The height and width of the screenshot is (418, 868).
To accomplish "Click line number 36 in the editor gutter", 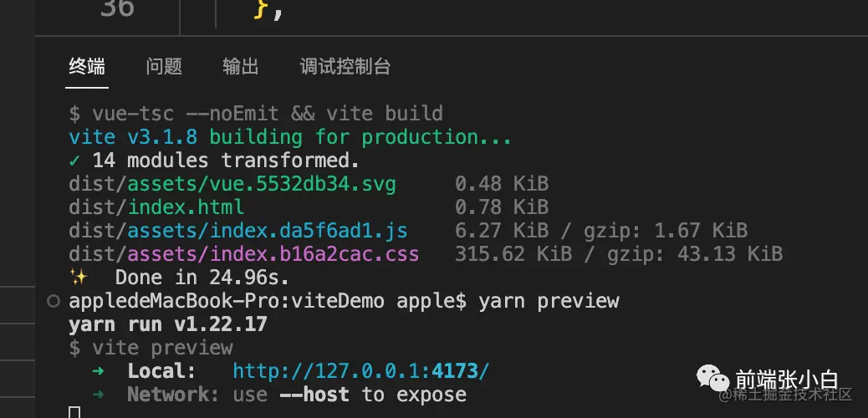I will point(117,8).
